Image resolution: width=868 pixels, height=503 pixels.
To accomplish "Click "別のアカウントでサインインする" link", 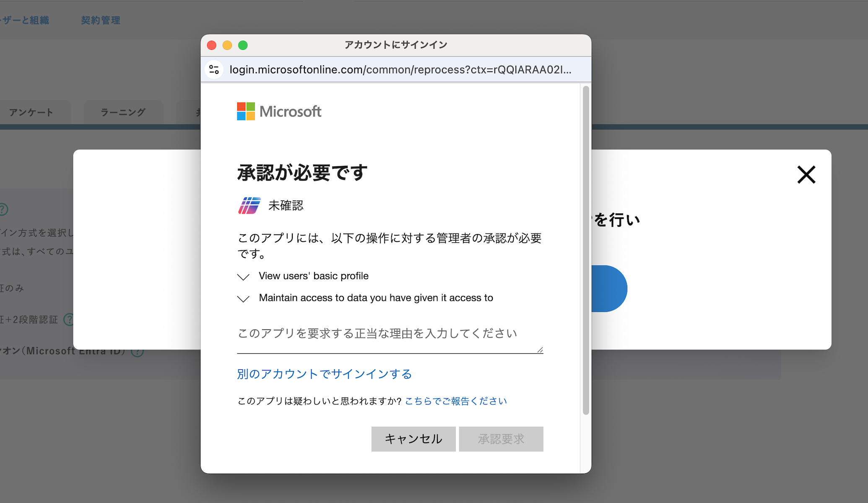I will (324, 374).
